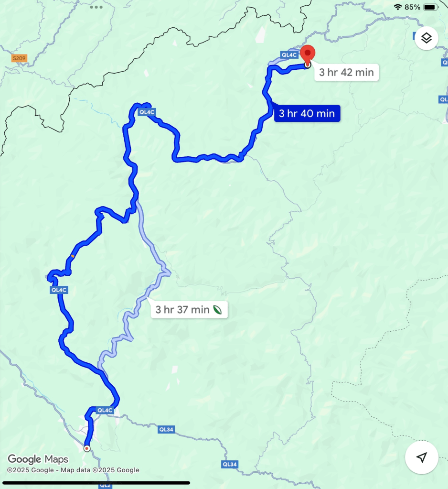Tap the current location arrow button
Viewport: 448px width, 489px height.
422,457
